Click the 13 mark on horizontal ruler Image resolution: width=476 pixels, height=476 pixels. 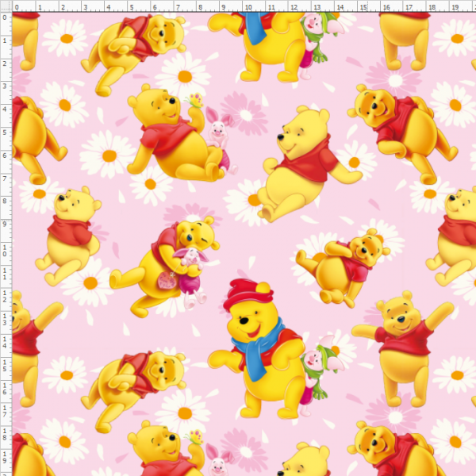[x=317, y=7]
